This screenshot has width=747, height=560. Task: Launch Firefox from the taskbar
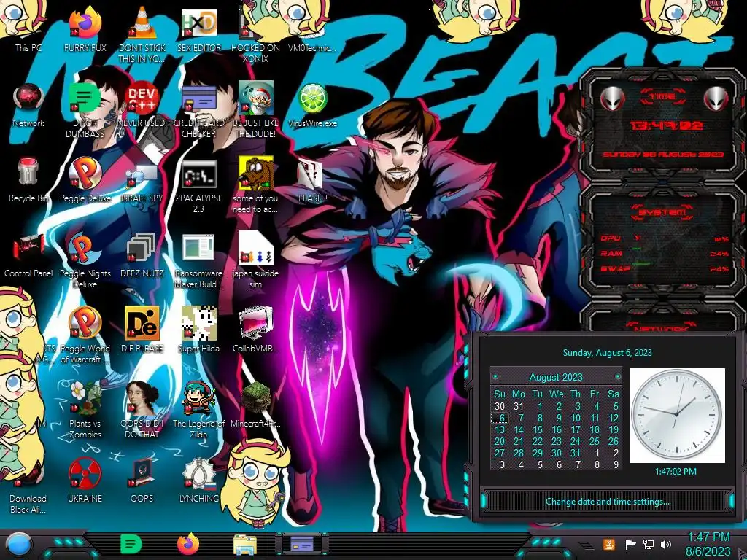pos(188,544)
